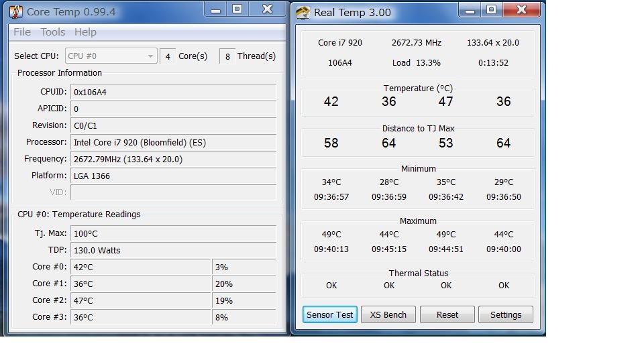The image size is (644, 362).
Task: Click the Core #0 load 3% value
Action: tap(244, 267)
